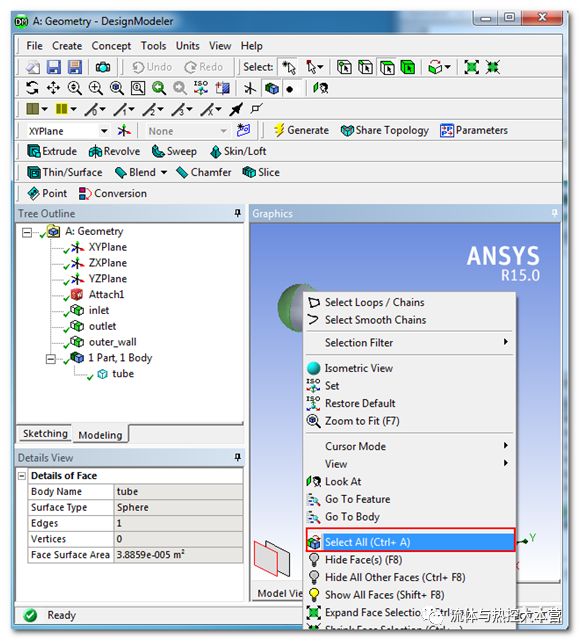Enable the body selection filter

pos(408,67)
